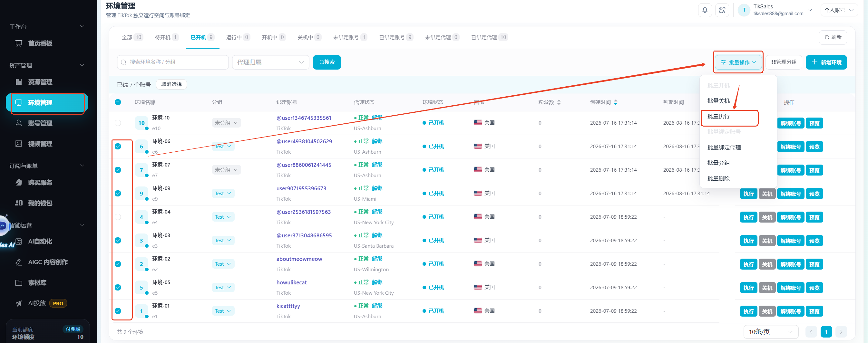868x343 pixels.
Task: Open the 代理归属 dropdown
Action: pos(270,62)
